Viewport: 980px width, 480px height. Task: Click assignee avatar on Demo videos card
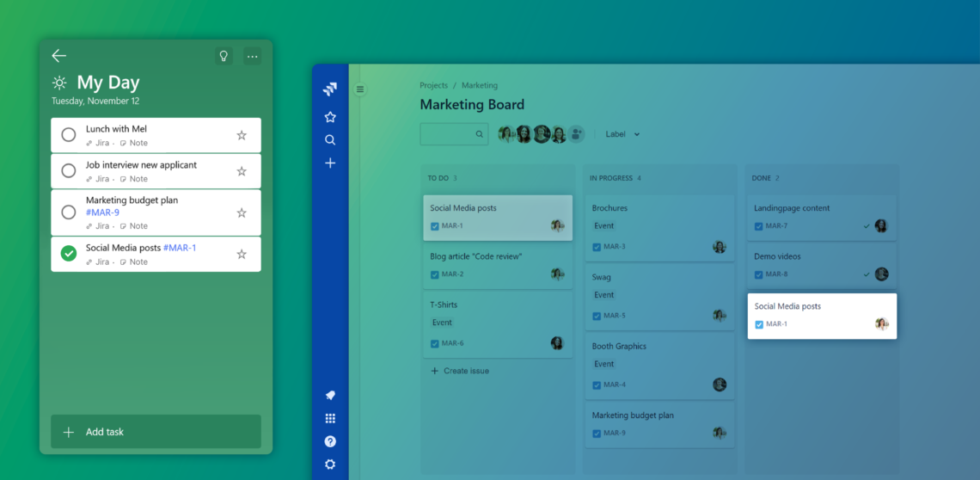point(881,274)
